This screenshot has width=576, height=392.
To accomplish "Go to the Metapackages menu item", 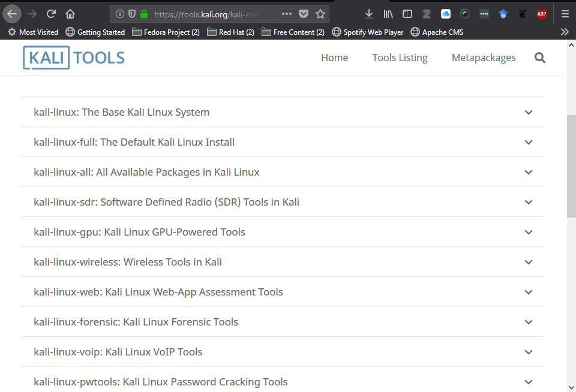I will [484, 58].
